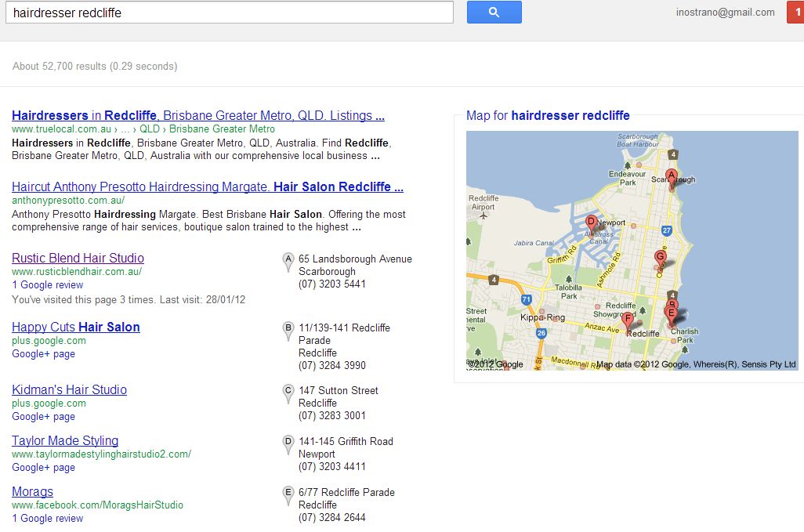Open Taylor Made Styling listing

click(65, 440)
